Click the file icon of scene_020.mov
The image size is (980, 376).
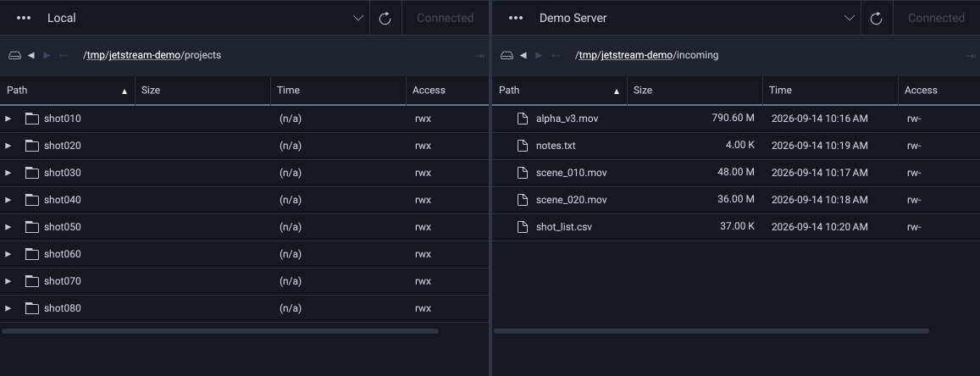[523, 200]
